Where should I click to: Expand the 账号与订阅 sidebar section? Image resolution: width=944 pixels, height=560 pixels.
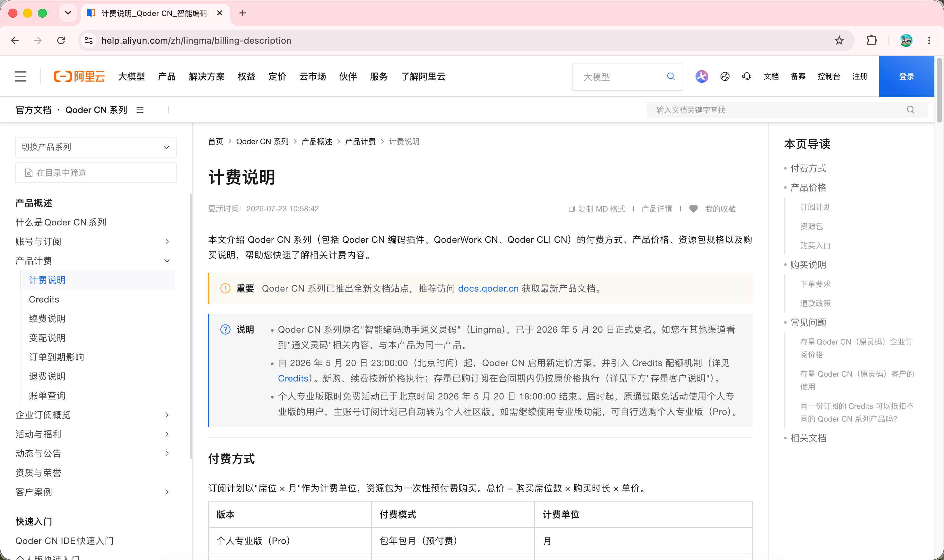[x=167, y=241]
